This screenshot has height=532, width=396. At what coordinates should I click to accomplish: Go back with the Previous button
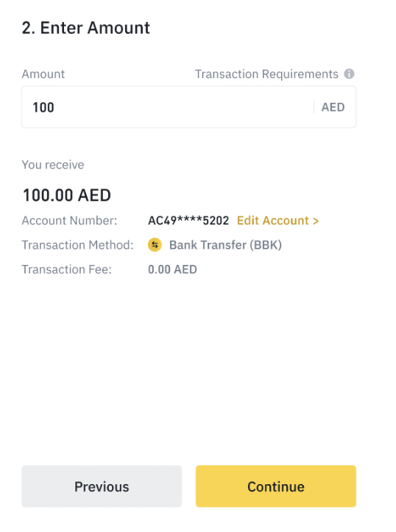102,486
